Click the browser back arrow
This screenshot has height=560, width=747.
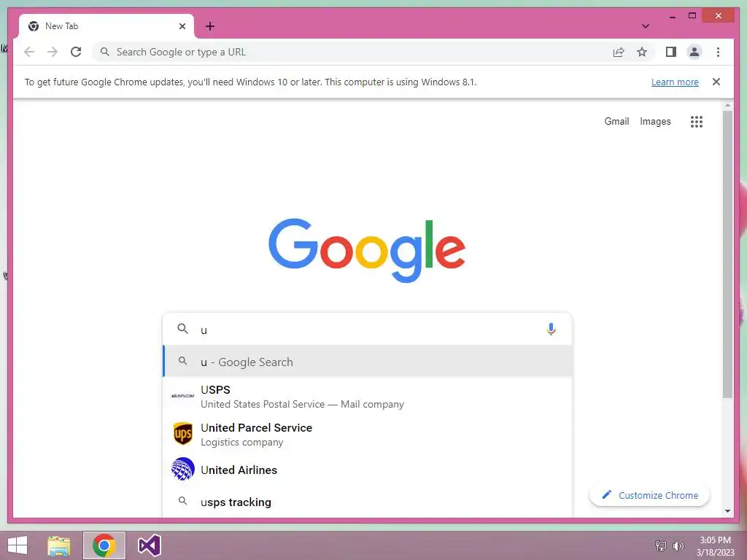(29, 52)
